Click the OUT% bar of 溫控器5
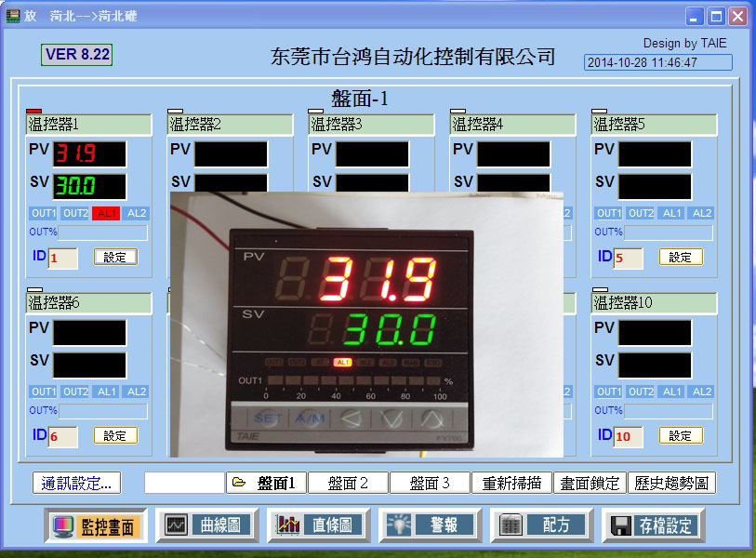This screenshot has height=558, width=756. pos(669,232)
